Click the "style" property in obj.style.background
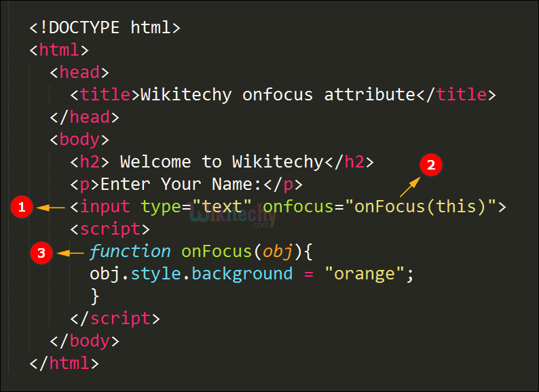539x392 pixels. 155,273
